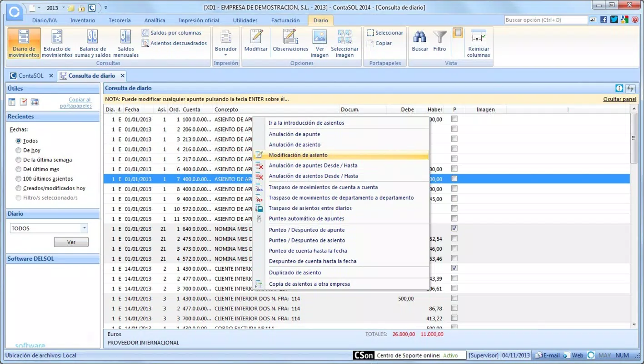Switch to the Facturación ribbon tab

285,20
